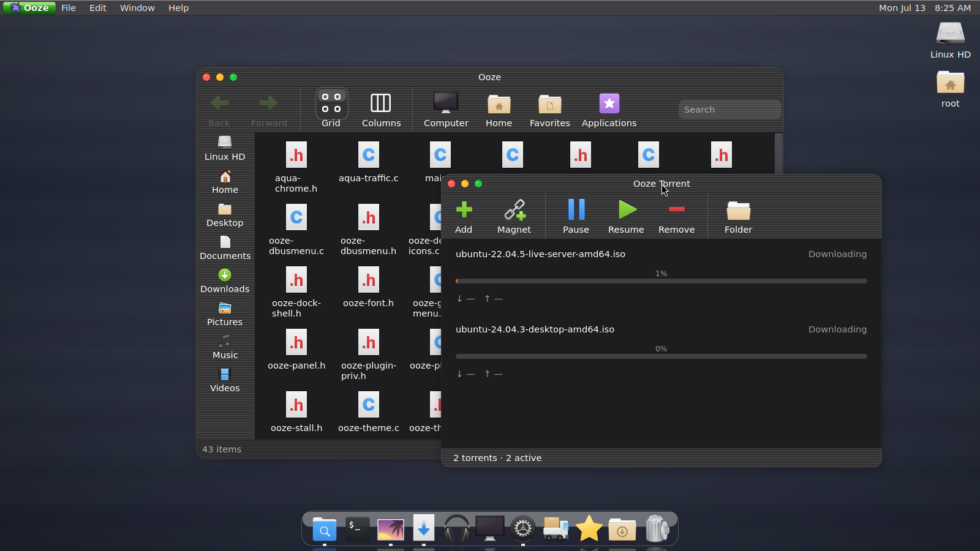Open the File menu

(69, 8)
